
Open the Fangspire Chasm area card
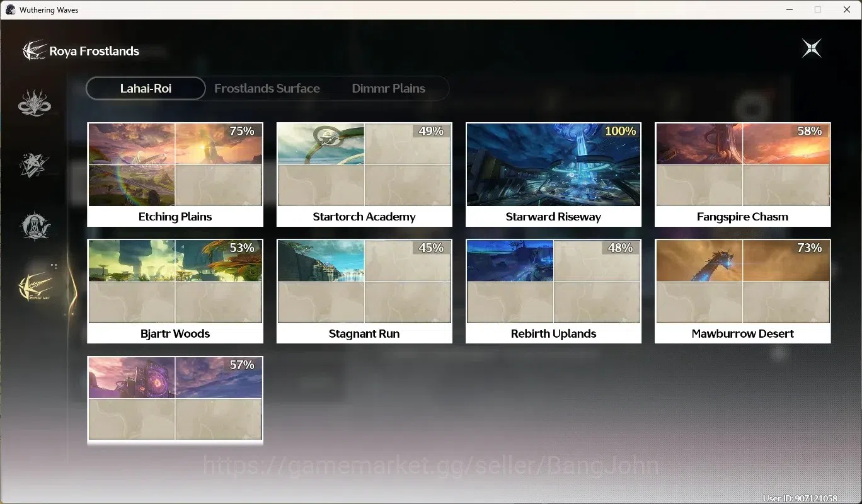[743, 175]
